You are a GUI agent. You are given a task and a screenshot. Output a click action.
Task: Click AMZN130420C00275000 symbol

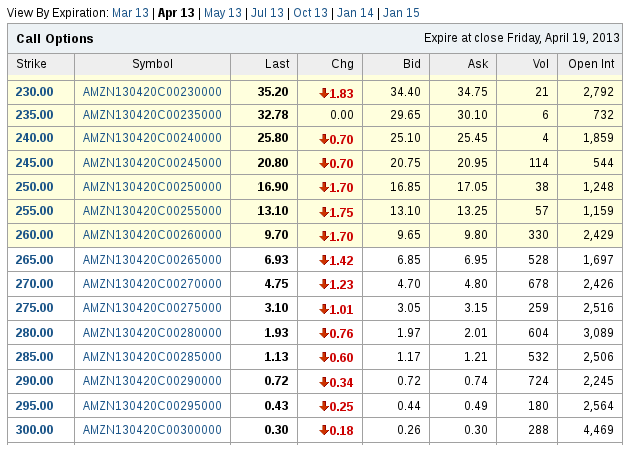coord(152,308)
